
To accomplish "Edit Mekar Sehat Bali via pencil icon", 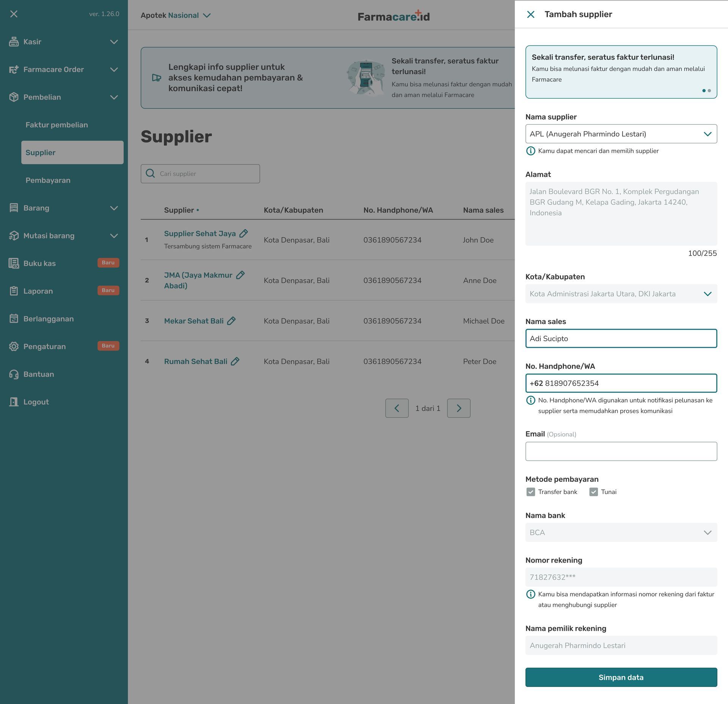I will [x=231, y=321].
